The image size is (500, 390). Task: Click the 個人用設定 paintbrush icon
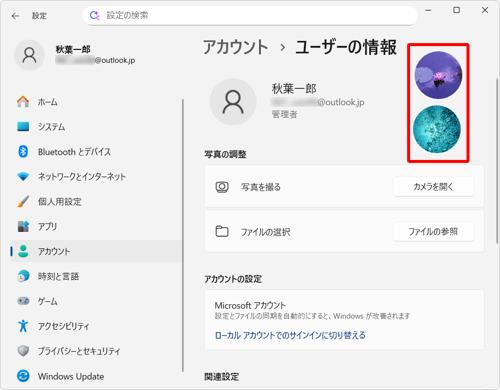(23, 202)
